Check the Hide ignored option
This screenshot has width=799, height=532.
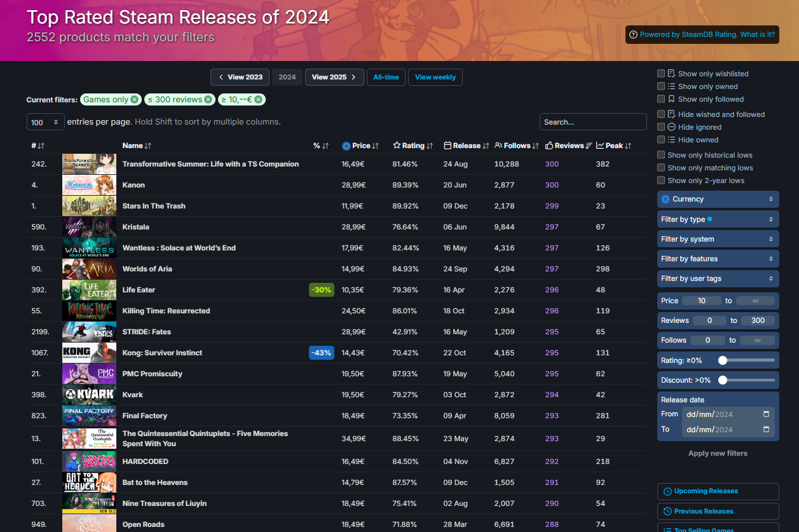coord(661,127)
